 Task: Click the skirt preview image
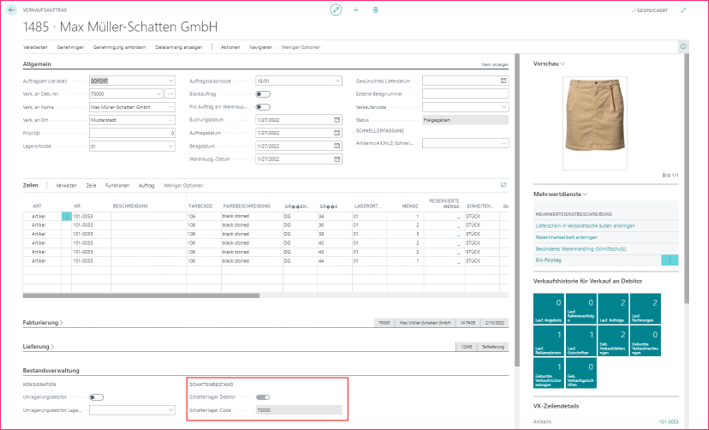pyautogui.click(x=599, y=122)
